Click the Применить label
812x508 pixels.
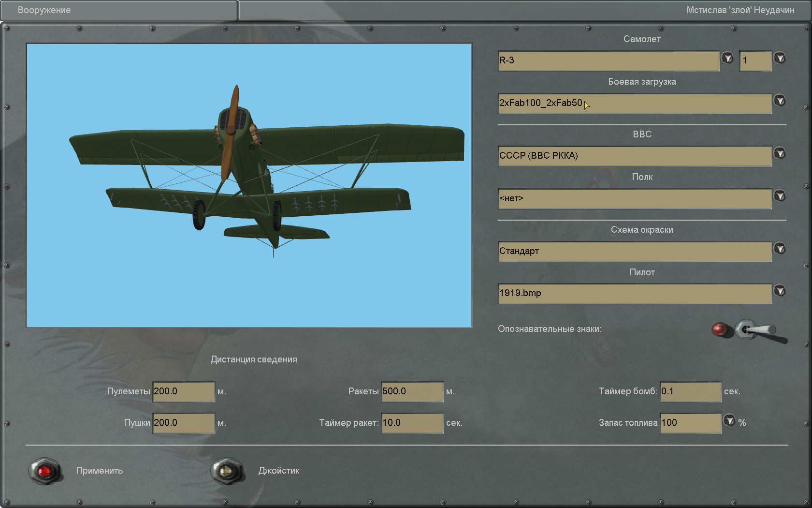pyautogui.click(x=100, y=471)
